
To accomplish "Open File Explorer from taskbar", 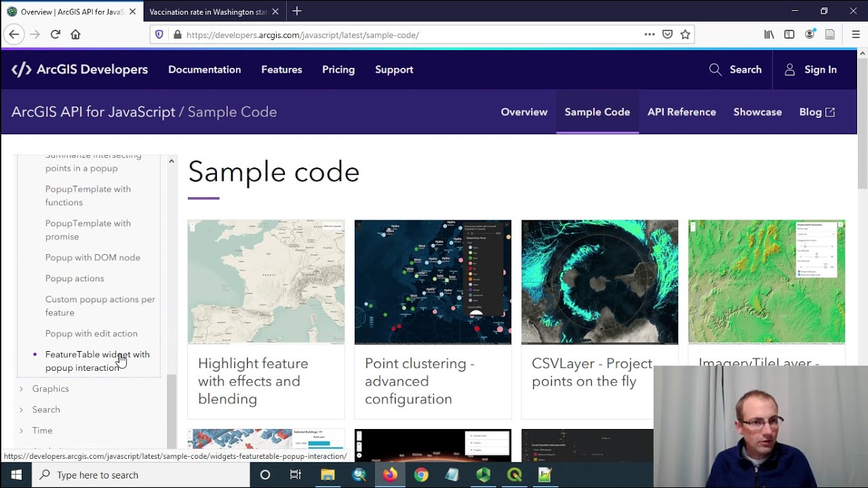I will [328, 475].
